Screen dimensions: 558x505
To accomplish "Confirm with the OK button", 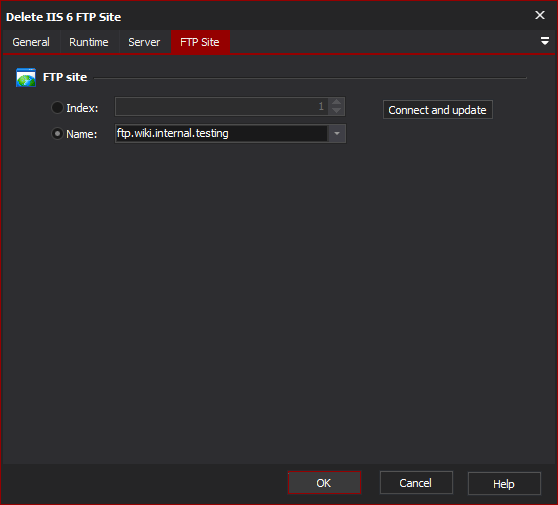I will coord(324,483).
